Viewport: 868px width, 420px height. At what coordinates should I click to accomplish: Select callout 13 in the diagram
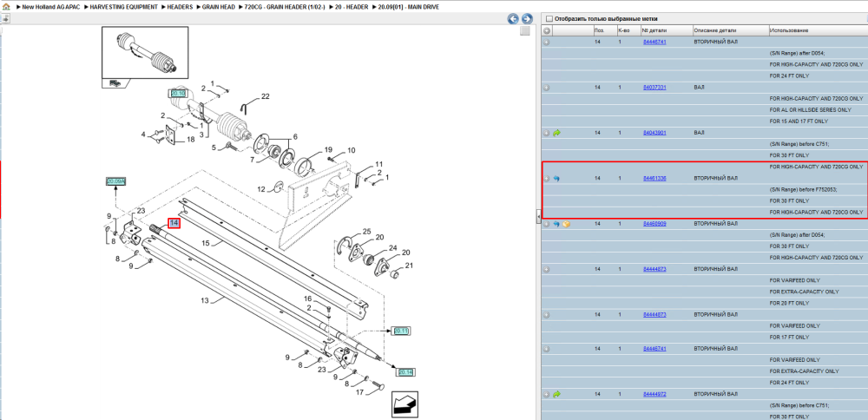(205, 300)
